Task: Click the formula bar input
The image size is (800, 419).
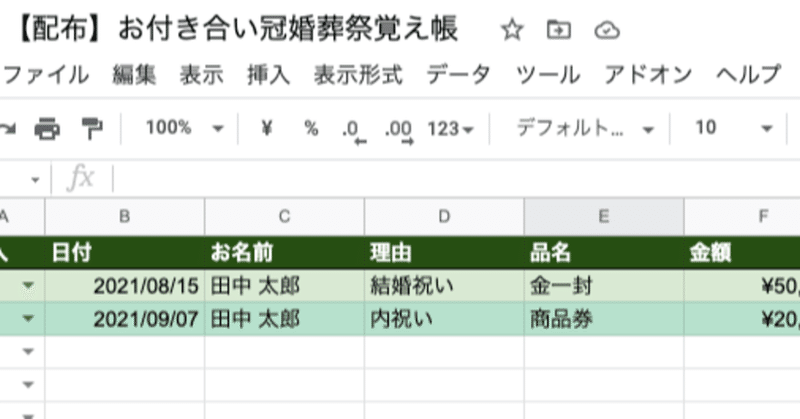Action: [x=457, y=179]
